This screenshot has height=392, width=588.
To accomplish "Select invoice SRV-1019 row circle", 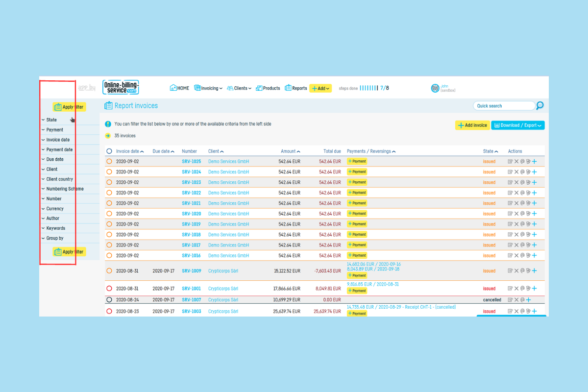I will [x=109, y=224].
